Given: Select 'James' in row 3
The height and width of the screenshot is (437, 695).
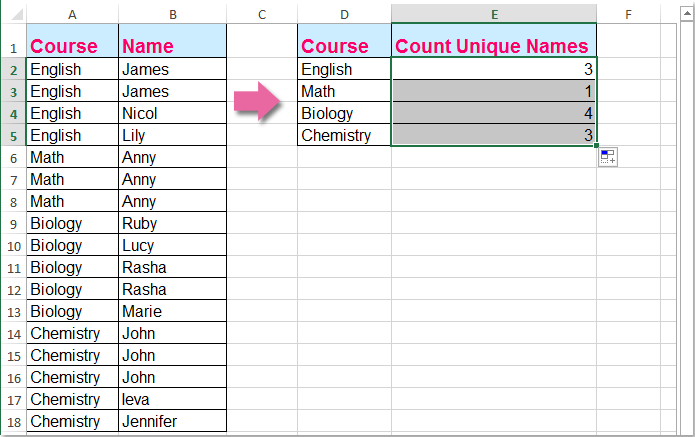Looking at the screenshot, I should 172,91.
